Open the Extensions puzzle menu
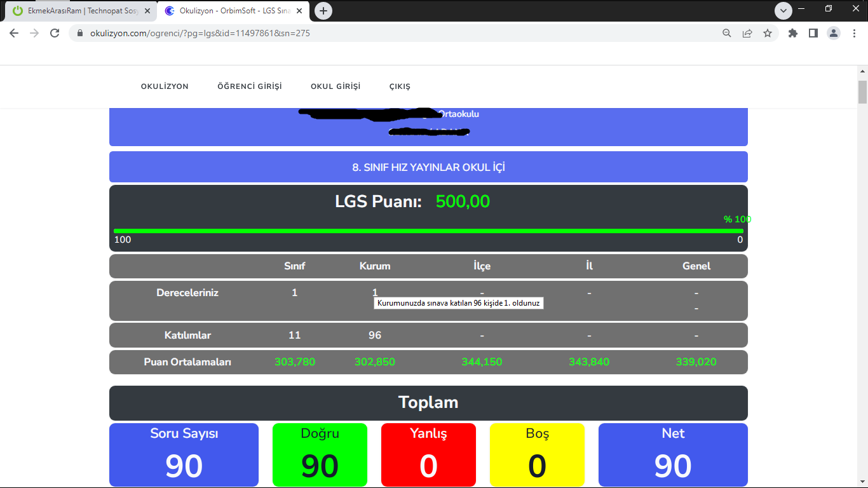This screenshot has height=488, width=868. pyautogui.click(x=793, y=33)
